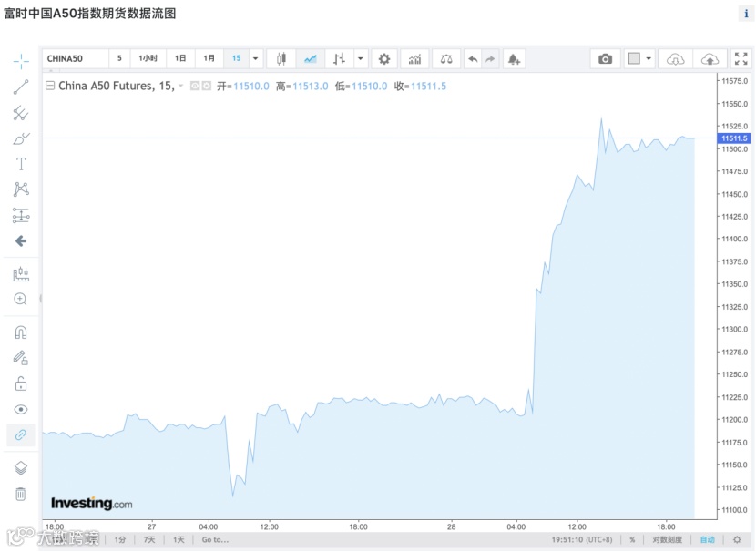756x552 pixels.
Task: Select the 15 minute interval
Action: pyautogui.click(x=236, y=59)
